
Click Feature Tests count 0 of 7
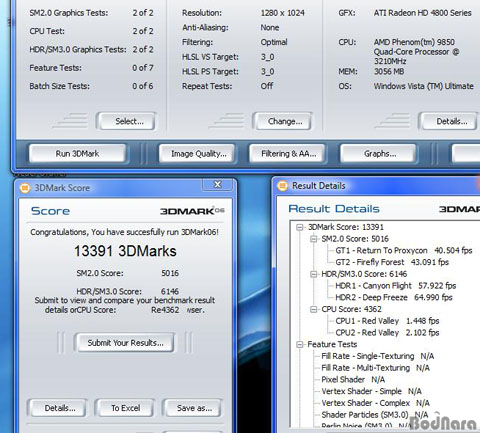(143, 68)
